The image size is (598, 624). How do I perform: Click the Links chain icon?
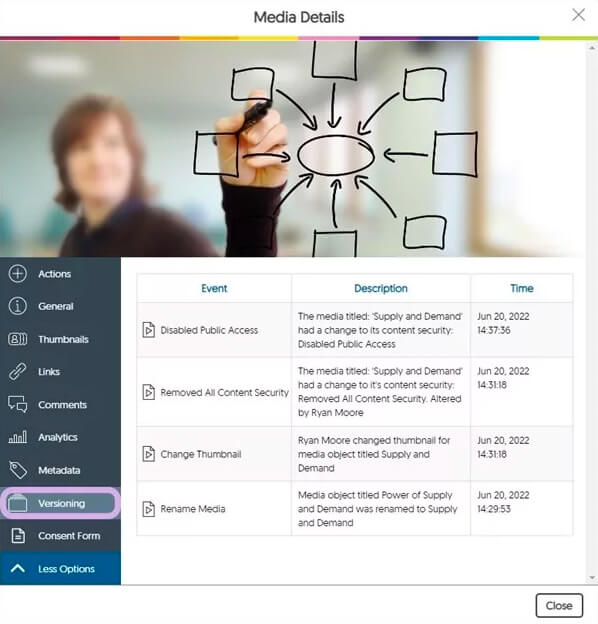tap(18, 372)
